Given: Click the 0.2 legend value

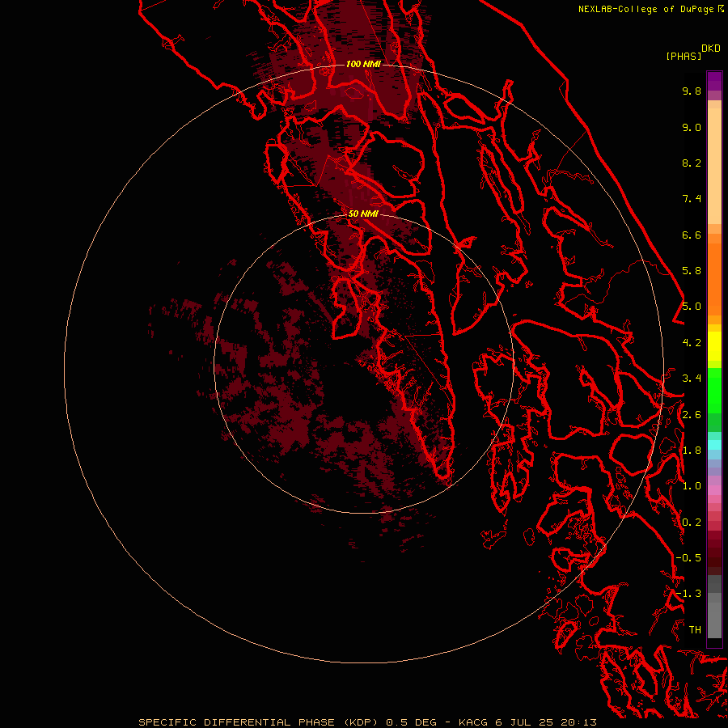Looking at the screenshot, I should coord(692,523).
